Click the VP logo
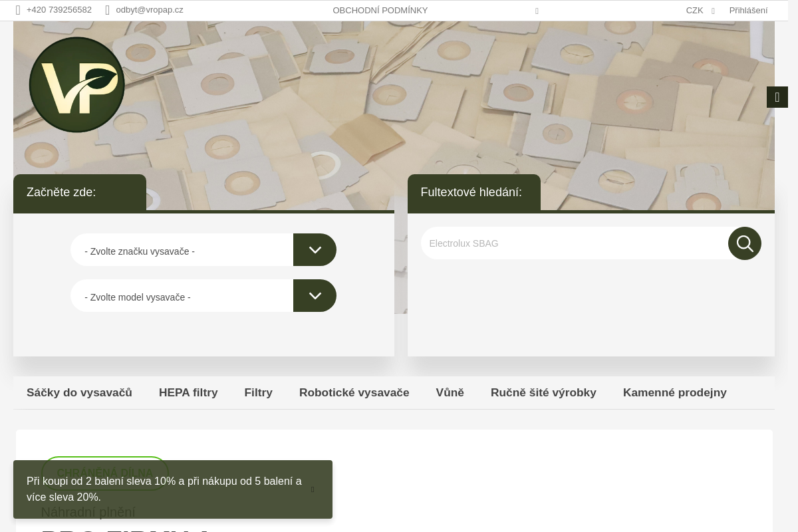The height and width of the screenshot is (532, 798). [77, 84]
